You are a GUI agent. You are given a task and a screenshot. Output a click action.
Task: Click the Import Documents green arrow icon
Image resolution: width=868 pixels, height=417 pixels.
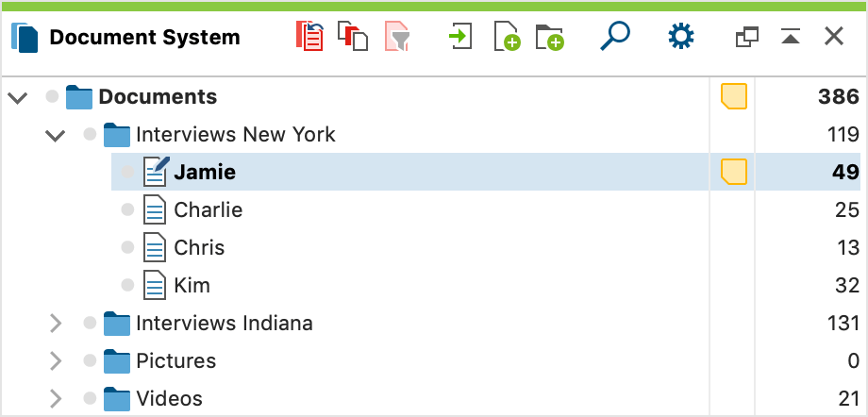460,37
